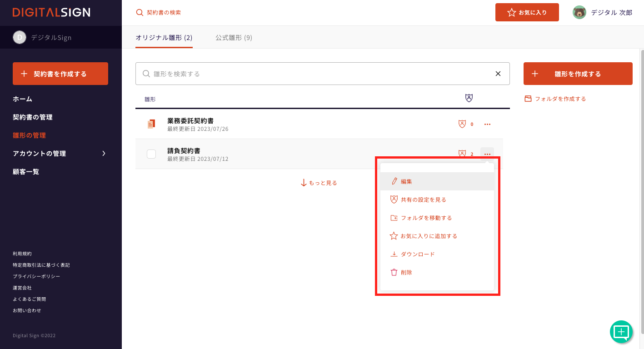Click the green chat widget icon

[x=621, y=332]
